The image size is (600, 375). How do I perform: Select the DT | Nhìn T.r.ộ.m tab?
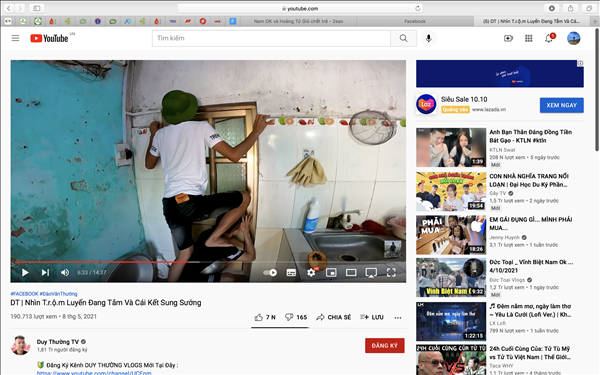click(x=532, y=21)
